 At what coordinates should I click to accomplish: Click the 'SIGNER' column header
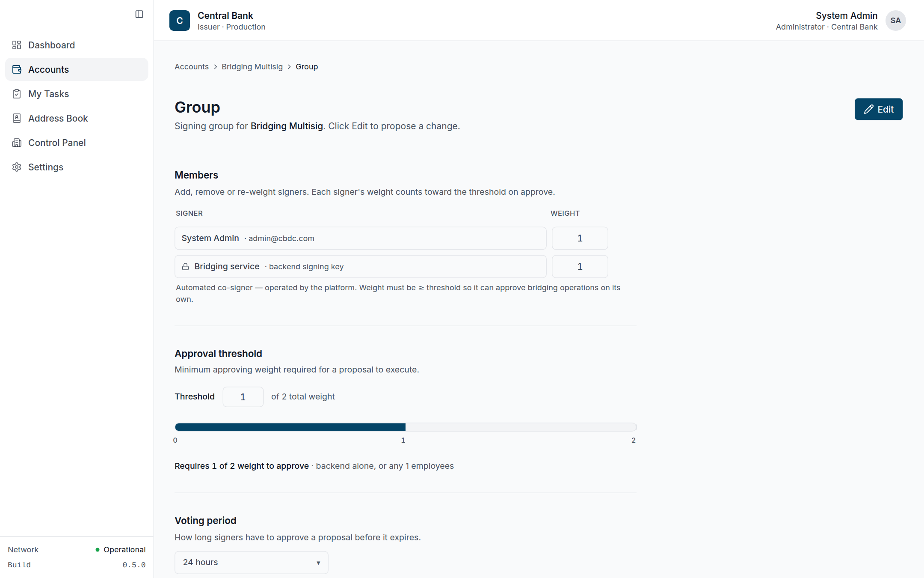coord(189,213)
